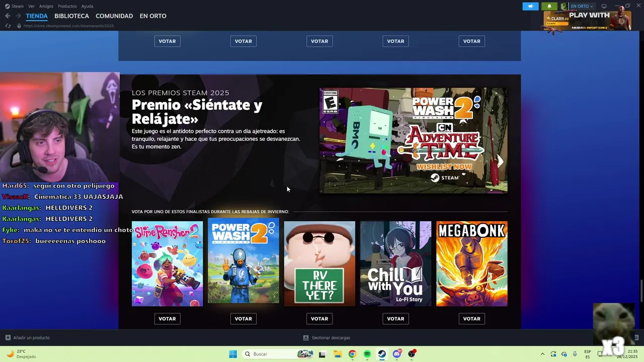Viewport: 644px width, 362px height.
Task: Click the Steam page URL address
Action: click(x=69, y=26)
